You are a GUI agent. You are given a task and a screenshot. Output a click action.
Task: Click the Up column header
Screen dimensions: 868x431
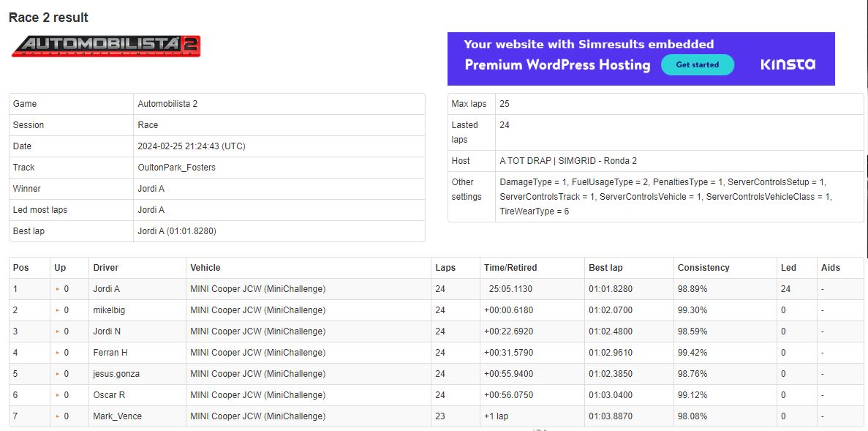(60, 268)
